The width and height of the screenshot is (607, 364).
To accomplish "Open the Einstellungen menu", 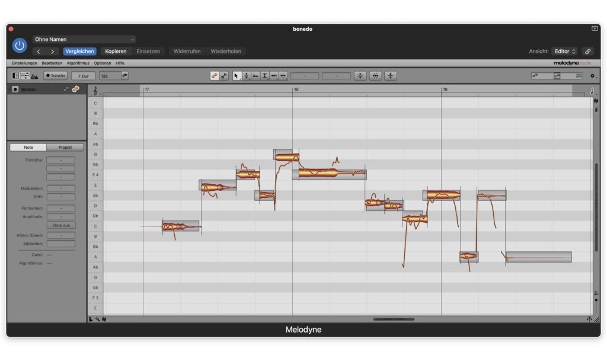I will click(24, 63).
